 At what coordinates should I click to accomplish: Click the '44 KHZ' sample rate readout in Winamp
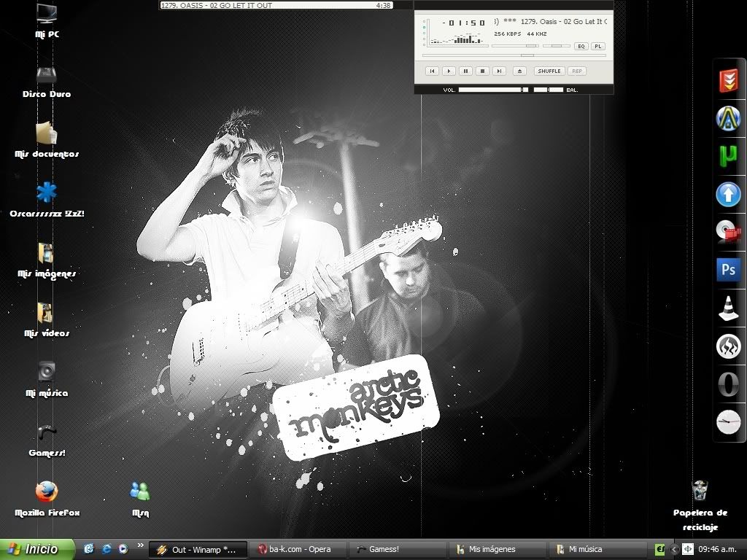(536, 34)
